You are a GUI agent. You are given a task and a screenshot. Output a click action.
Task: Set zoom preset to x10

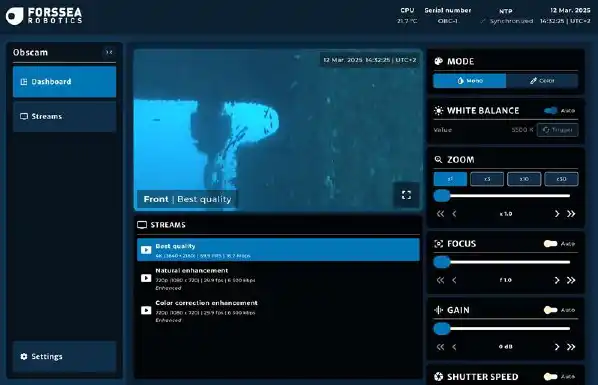(x=524, y=179)
